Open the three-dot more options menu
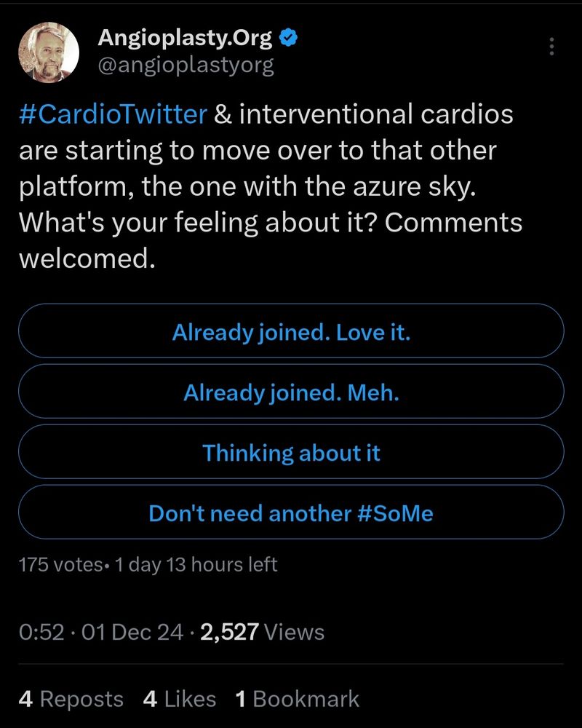This screenshot has height=728, width=582. pyautogui.click(x=551, y=47)
